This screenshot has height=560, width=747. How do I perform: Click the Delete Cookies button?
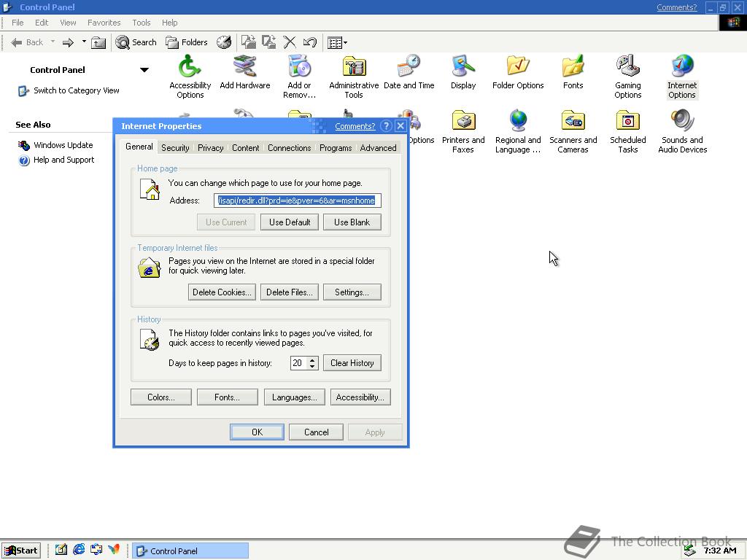coord(222,292)
